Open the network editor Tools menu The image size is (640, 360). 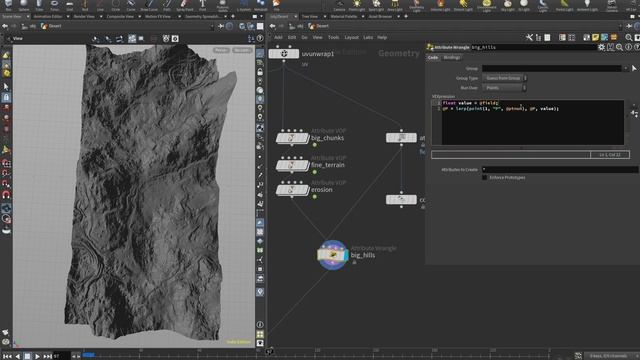tap(333, 38)
